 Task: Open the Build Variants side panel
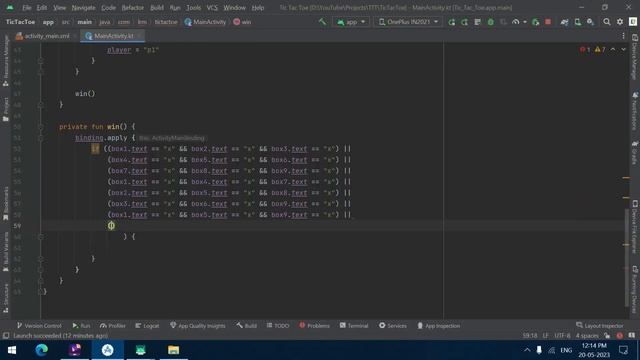click(x=5, y=252)
